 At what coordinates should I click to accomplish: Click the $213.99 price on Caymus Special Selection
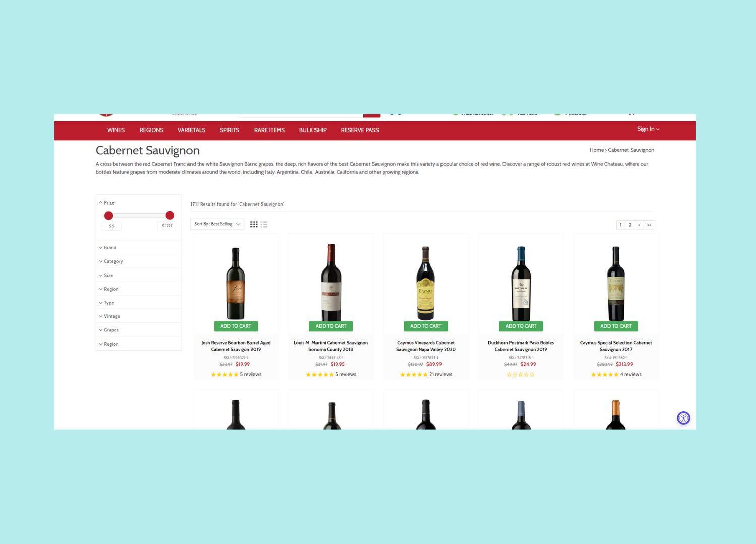[x=624, y=365]
